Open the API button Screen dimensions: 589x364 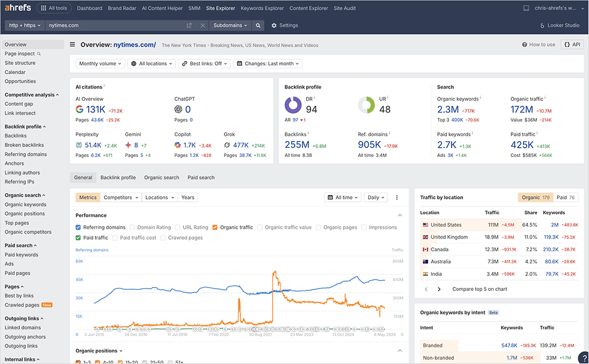pyautogui.click(x=572, y=44)
